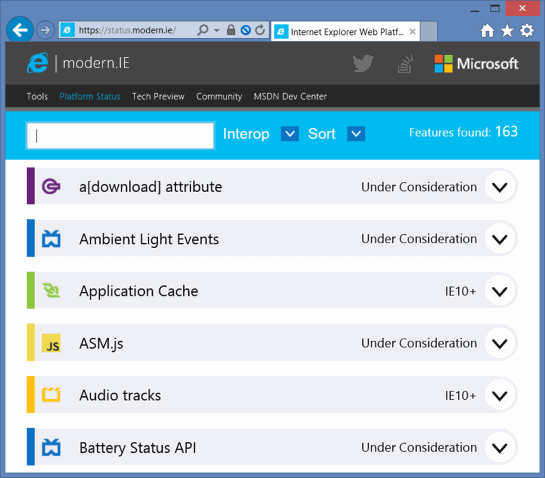The height and width of the screenshot is (478, 545).
Task: Click the refresh icon in address bar
Action: pyautogui.click(x=260, y=30)
